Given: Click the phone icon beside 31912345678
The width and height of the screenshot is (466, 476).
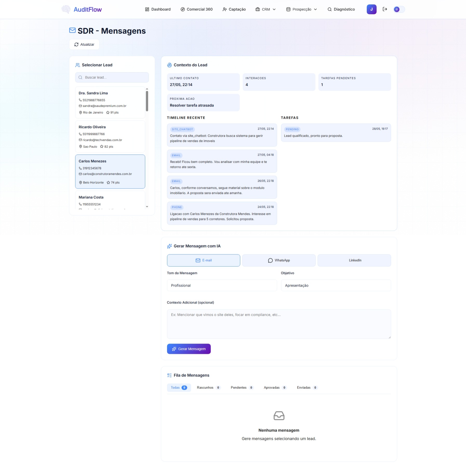Looking at the screenshot, I should coord(80,168).
